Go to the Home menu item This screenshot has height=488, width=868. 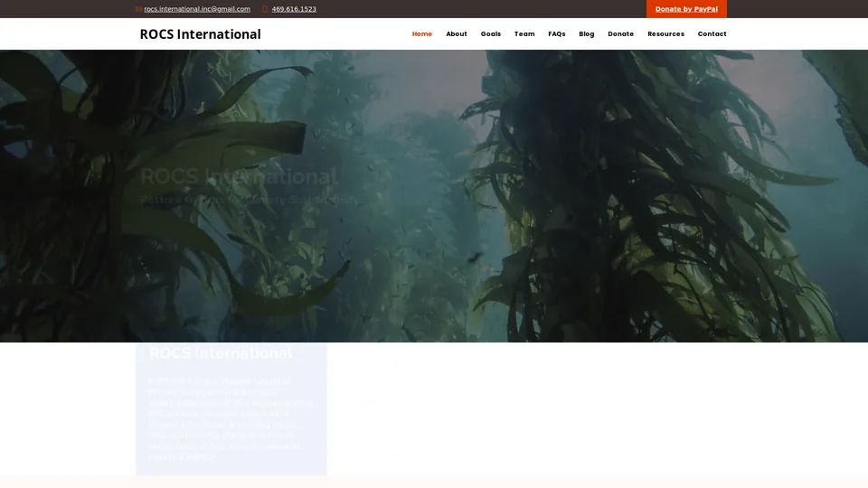[422, 33]
